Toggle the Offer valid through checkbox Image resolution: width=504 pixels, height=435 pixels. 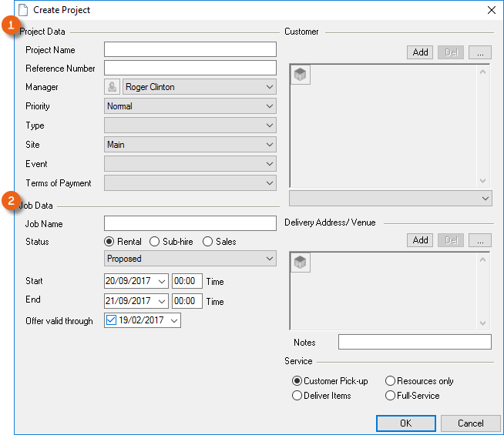[111, 320]
